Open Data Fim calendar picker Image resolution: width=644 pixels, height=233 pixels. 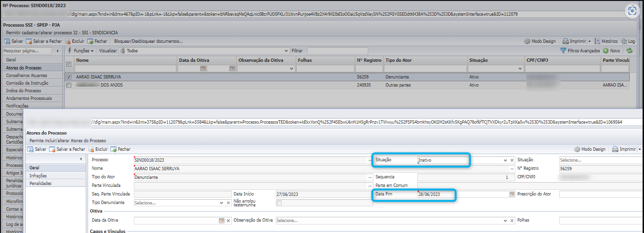point(512,194)
